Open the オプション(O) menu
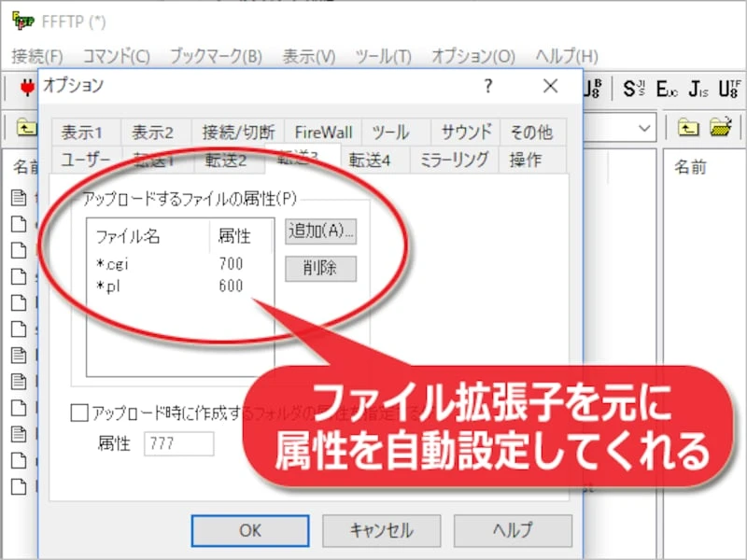The image size is (747, 560). tap(473, 57)
